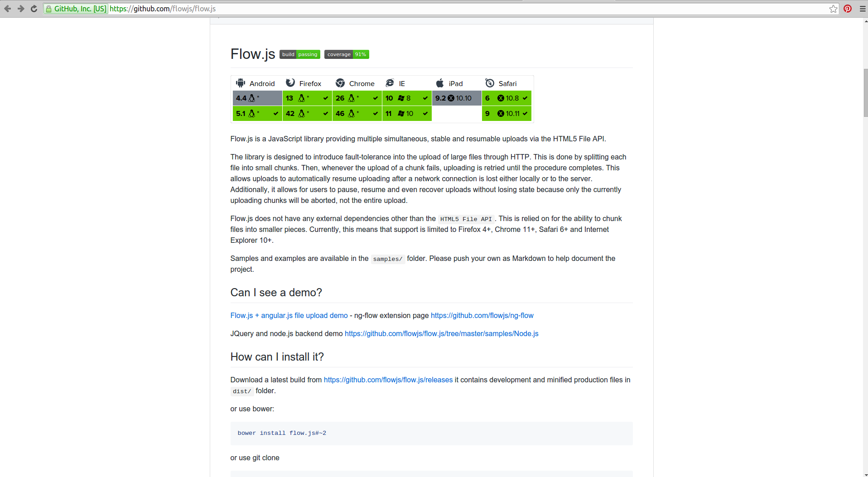The width and height of the screenshot is (868, 477).
Task: Click the Android robot icon
Action: tap(241, 83)
